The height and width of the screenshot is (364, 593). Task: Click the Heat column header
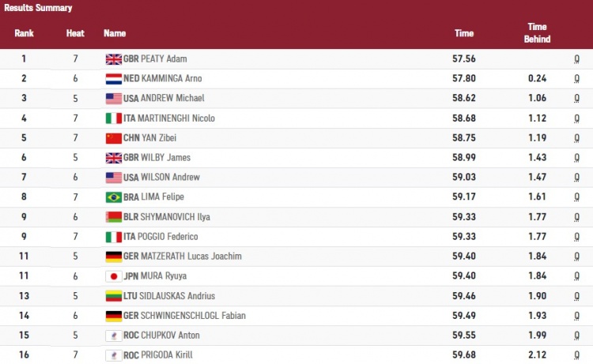[74, 33]
